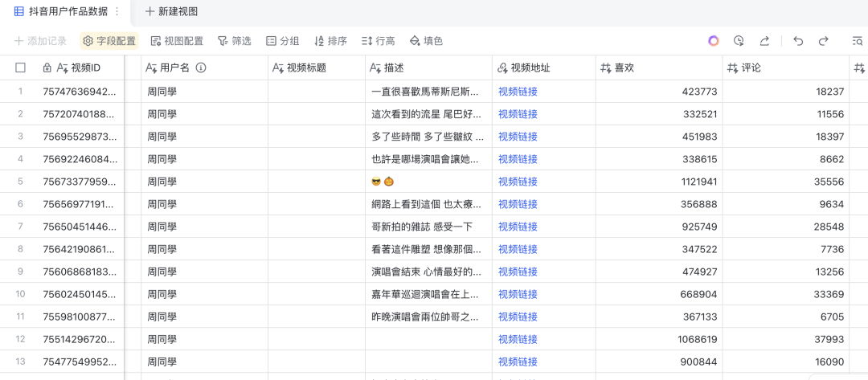Select the 视频ID column header

pyautogui.click(x=81, y=67)
